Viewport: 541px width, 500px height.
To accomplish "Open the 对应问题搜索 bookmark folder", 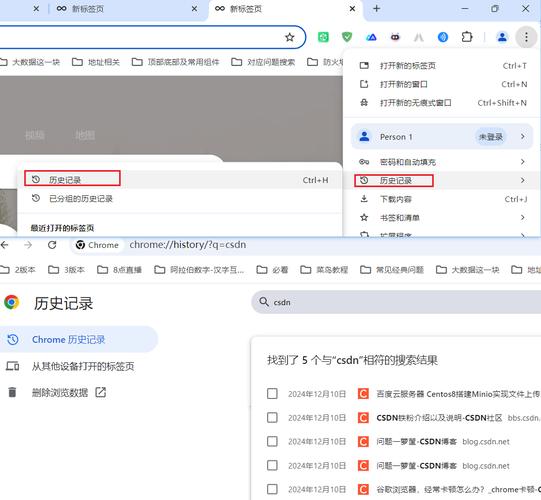I will pyautogui.click(x=263, y=62).
